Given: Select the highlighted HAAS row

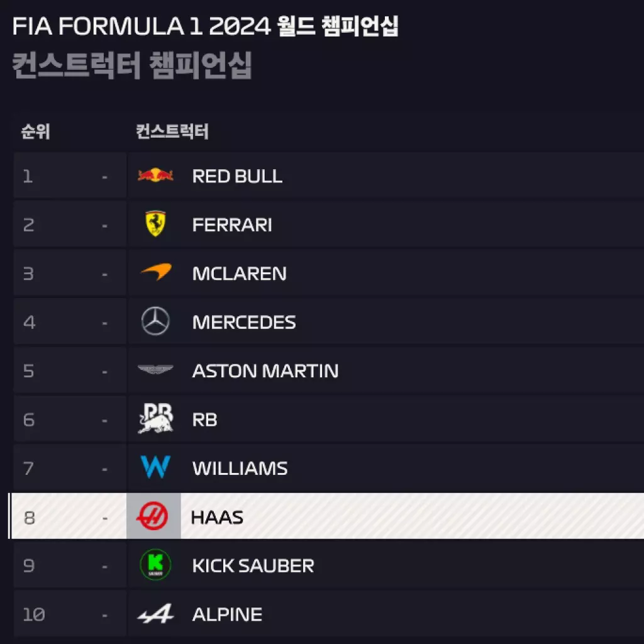Looking at the screenshot, I should [377, 516].
